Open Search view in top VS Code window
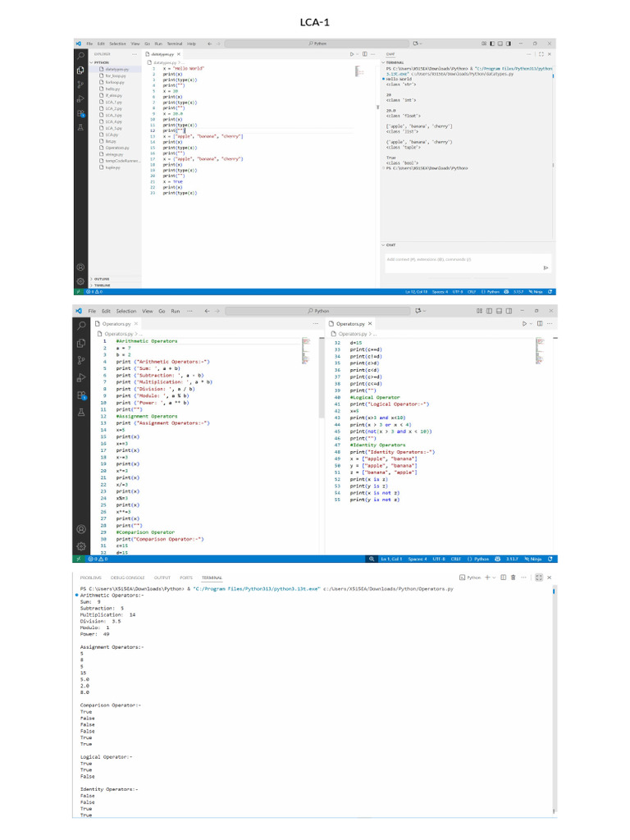This screenshot has height=840, width=630. pyautogui.click(x=81, y=56)
